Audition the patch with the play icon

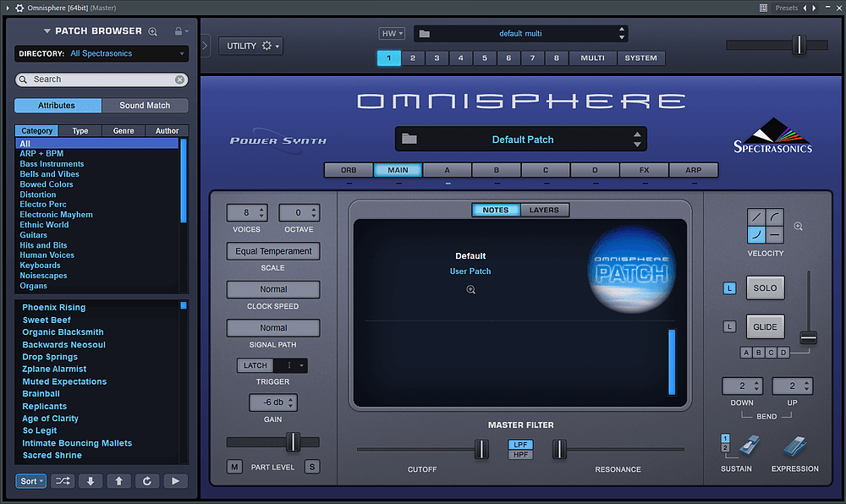174,480
